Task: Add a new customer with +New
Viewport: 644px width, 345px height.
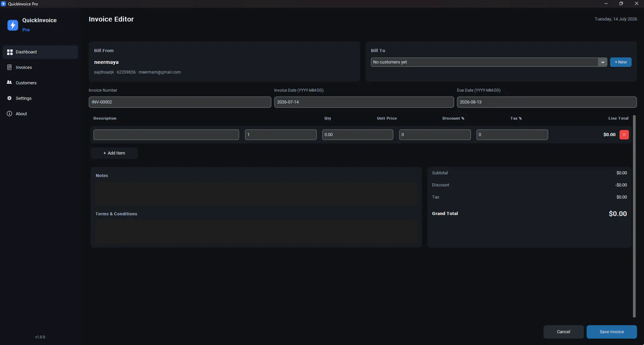Action: 620,62
